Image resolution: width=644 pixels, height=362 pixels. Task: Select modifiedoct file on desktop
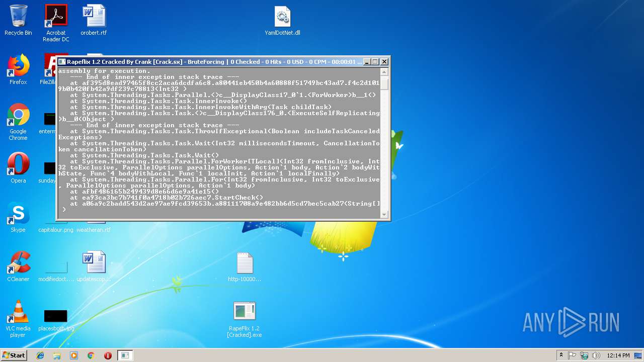[56, 271]
